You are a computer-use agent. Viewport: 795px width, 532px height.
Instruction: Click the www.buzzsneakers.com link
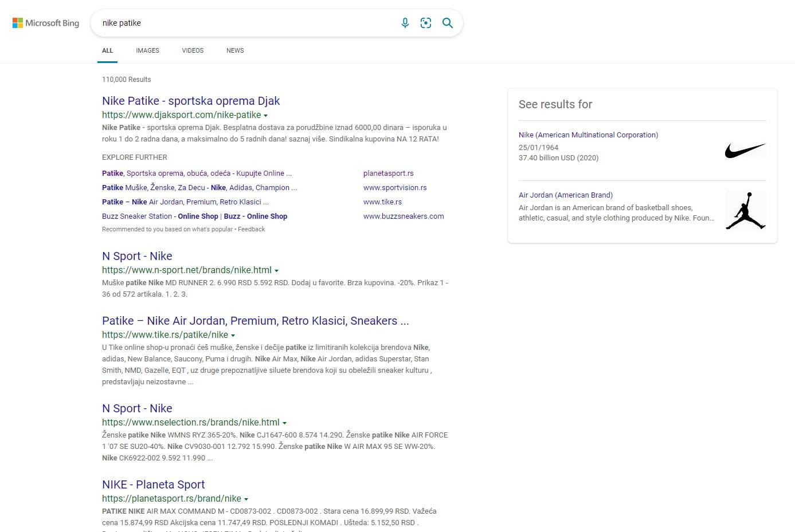(x=404, y=216)
